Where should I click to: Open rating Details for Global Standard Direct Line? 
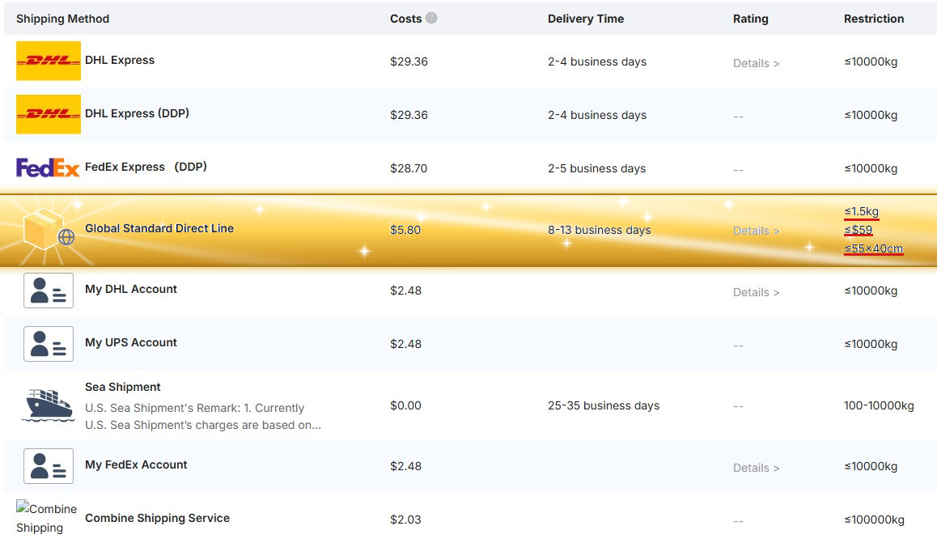tap(756, 231)
